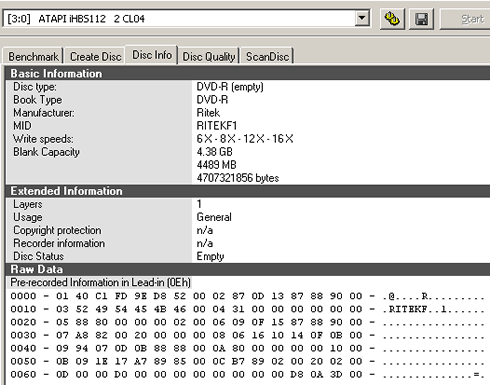Click the Recorder information label
Viewport: 490px width, 385px height.
point(59,243)
